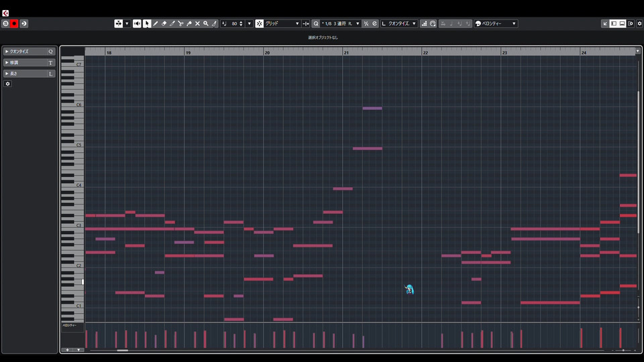Click the MIDI input circular icon
644x362 pixels.
[x=433, y=24]
